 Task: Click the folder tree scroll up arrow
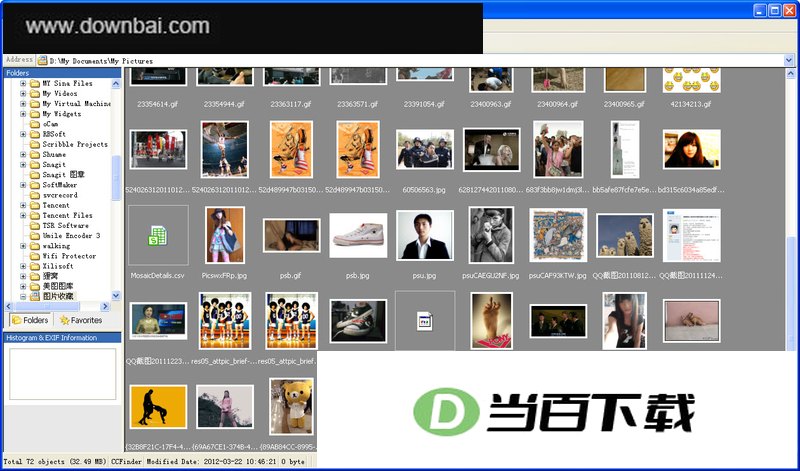click(x=116, y=84)
